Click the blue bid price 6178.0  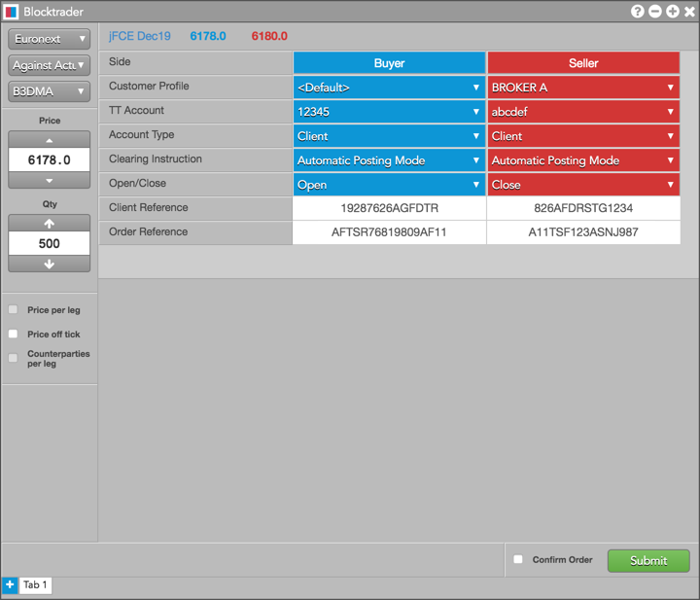tap(208, 36)
